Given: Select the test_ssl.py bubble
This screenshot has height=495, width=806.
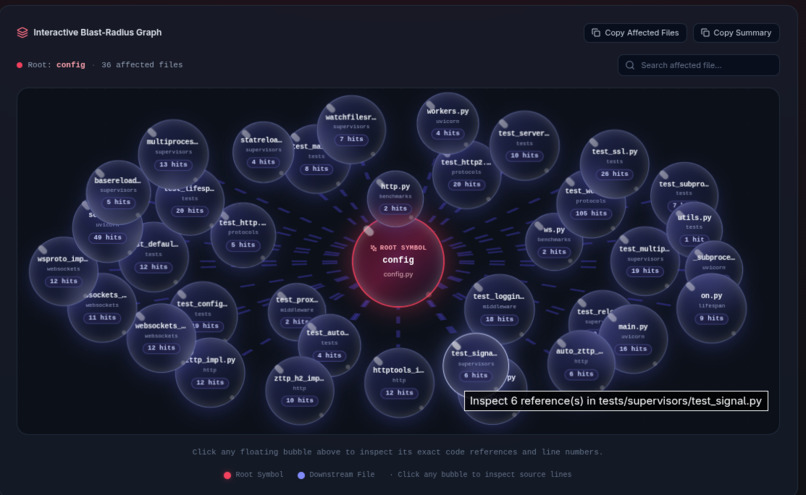Looking at the screenshot, I should point(614,163).
